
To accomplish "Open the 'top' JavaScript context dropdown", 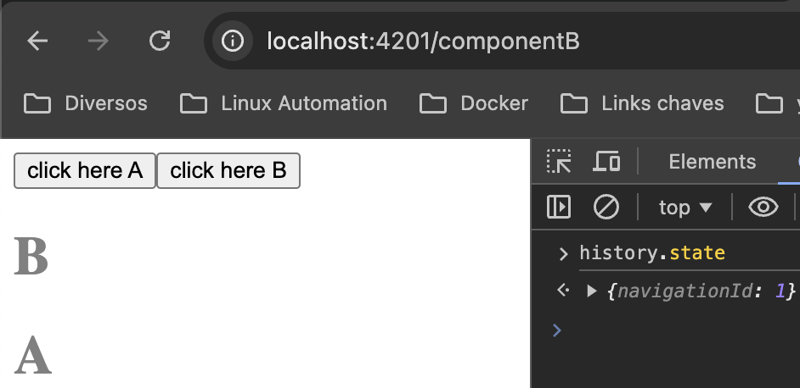I will tap(685, 207).
